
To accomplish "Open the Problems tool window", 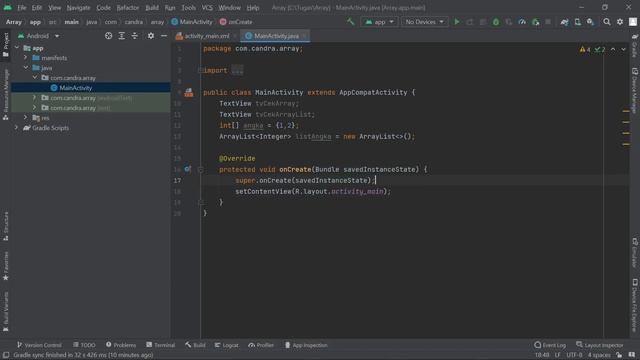I will [x=121, y=345].
